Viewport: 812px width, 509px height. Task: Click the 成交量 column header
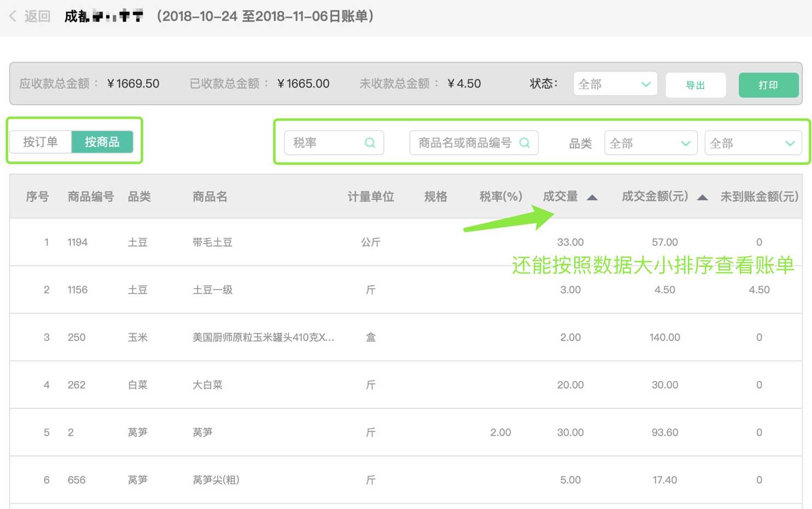560,196
